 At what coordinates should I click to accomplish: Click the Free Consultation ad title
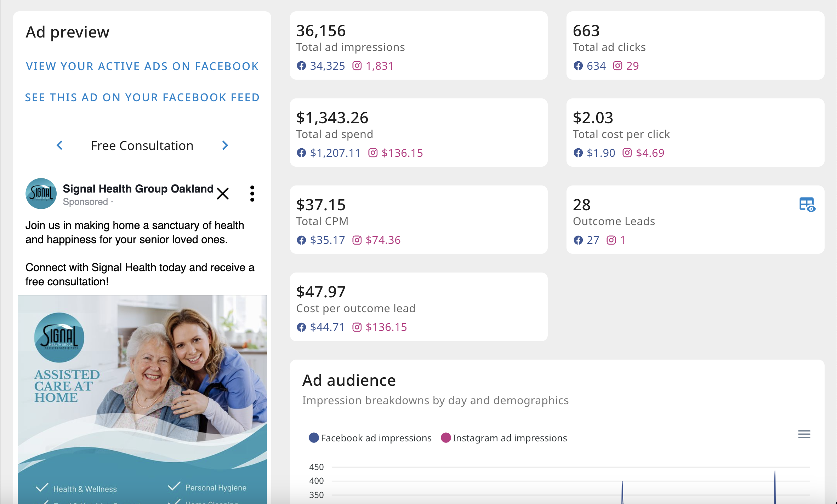point(142,145)
